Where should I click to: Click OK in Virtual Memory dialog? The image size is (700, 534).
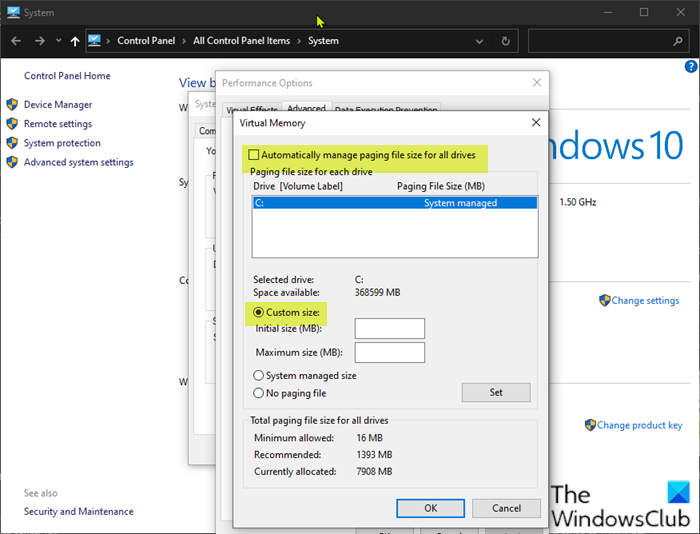point(430,508)
